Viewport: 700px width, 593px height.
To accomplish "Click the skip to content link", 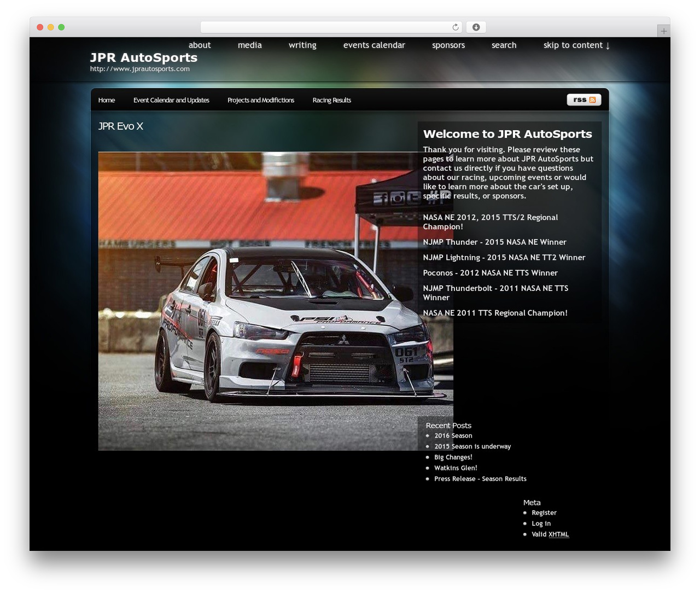I will tap(576, 45).
